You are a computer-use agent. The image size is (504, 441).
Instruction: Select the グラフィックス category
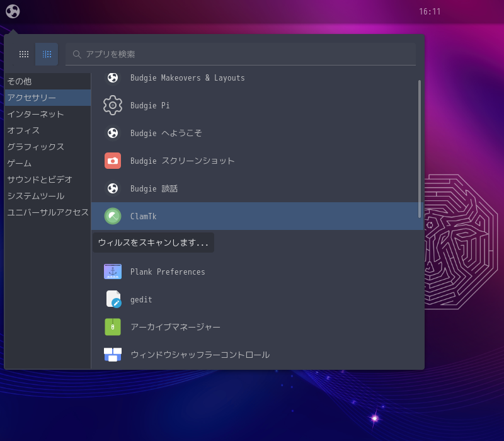48,147
